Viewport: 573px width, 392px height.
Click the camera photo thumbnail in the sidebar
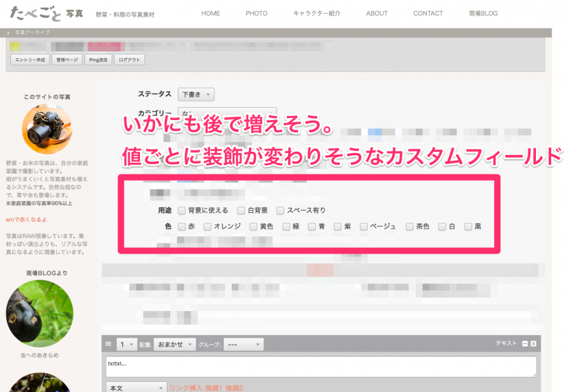tap(47, 130)
